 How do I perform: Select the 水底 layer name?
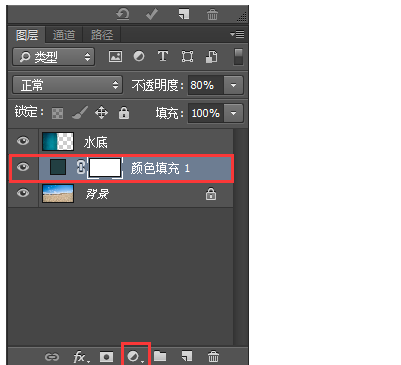click(x=96, y=143)
